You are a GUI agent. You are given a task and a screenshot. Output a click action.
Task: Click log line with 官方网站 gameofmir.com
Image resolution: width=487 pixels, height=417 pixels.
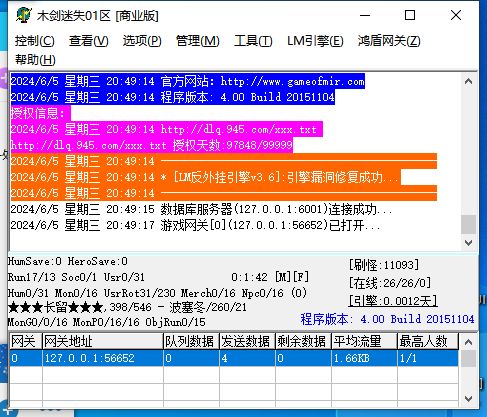pos(188,81)
